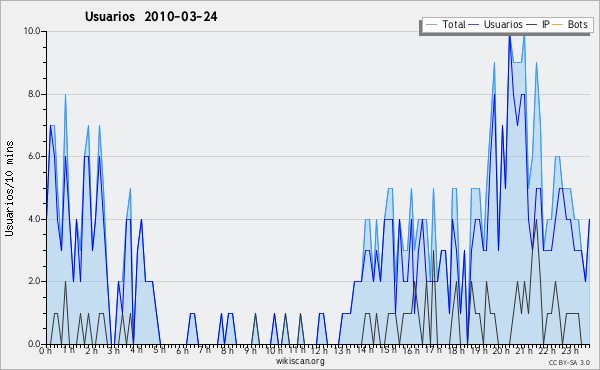This screenshot has width=600, height=370.
Task: Click the "18 h" x-axis label
Action: click(456, 350)
